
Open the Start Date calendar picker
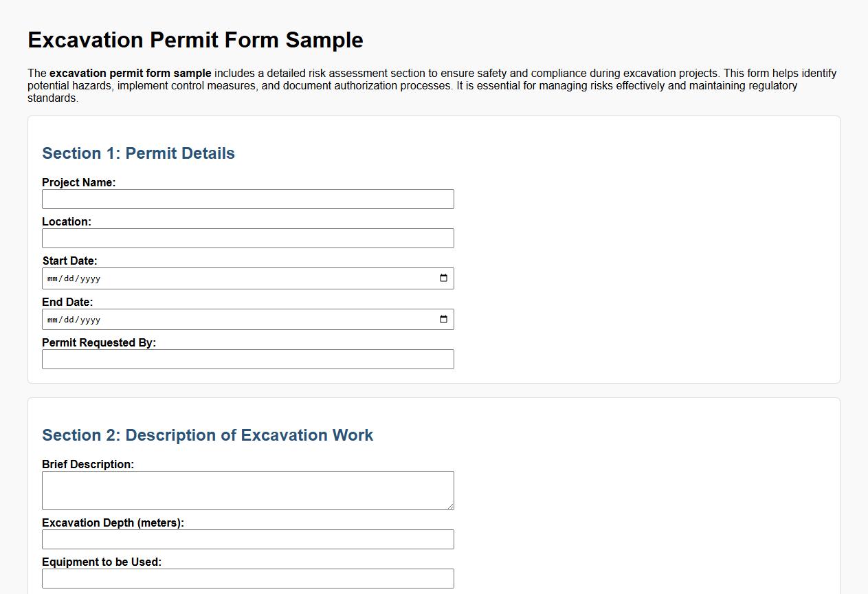444,278
